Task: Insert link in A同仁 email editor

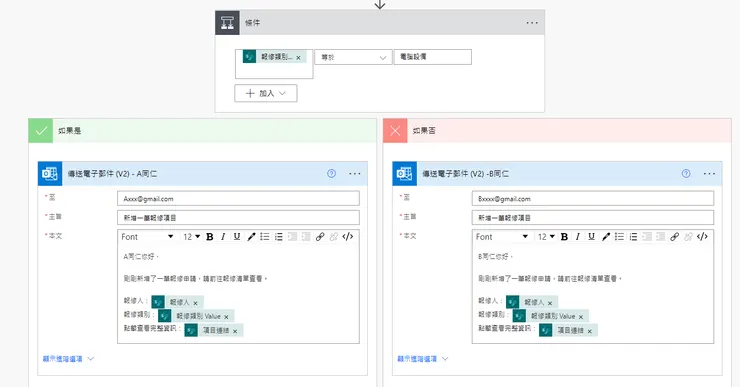Action: (320, 236)
